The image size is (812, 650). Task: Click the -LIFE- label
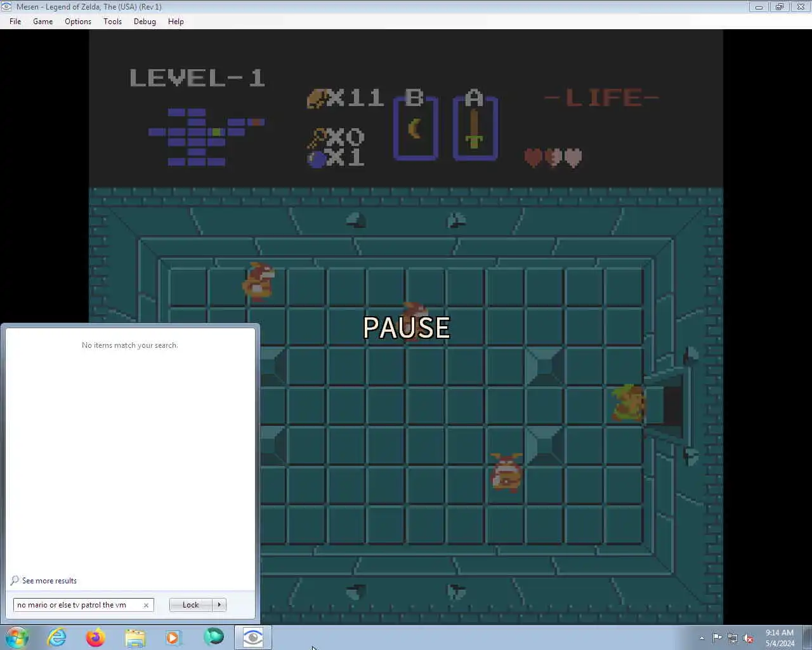[x=602, y=98]
